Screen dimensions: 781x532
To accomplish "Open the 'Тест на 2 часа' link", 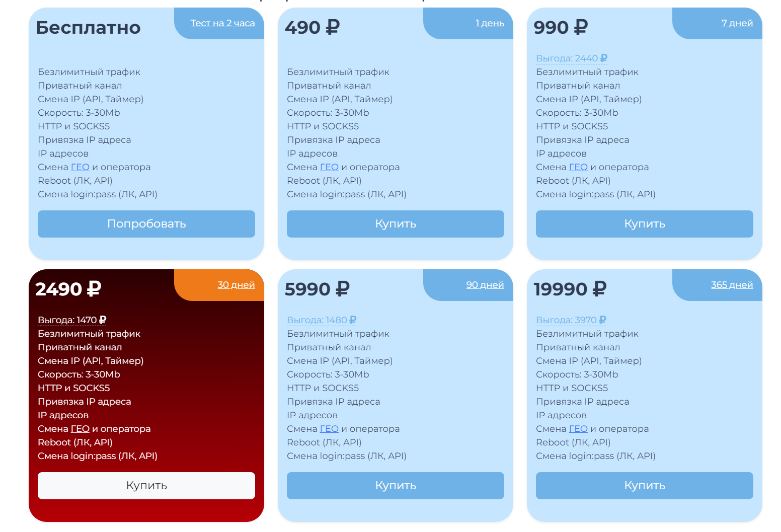I will [222, 23].
